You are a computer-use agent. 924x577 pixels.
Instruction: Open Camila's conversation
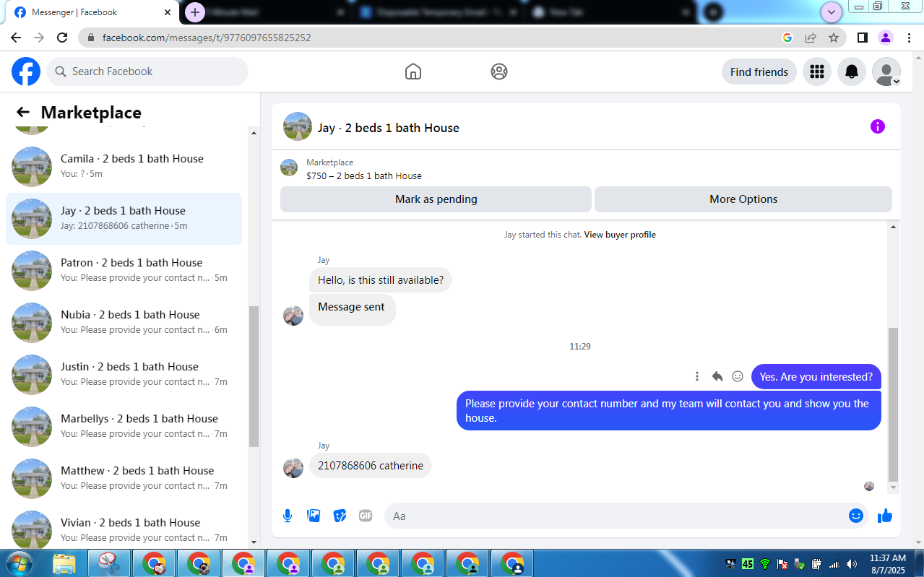(124, 167)
